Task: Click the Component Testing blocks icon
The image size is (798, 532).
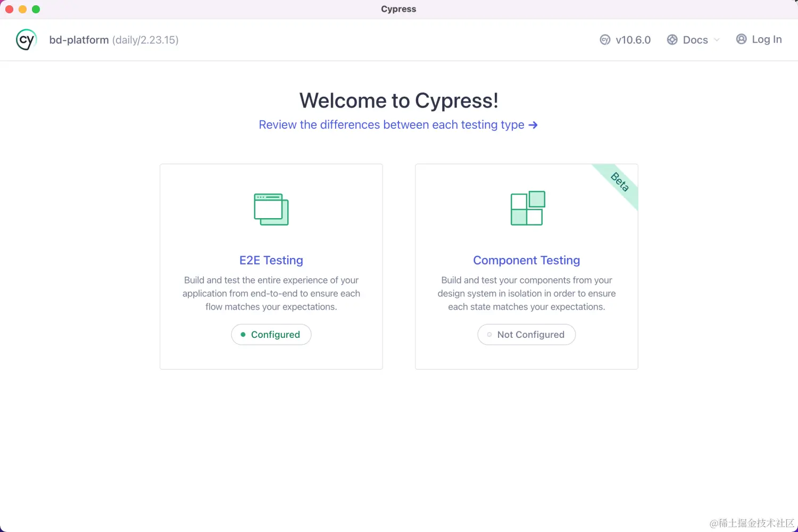Action: tap(528, 208)
